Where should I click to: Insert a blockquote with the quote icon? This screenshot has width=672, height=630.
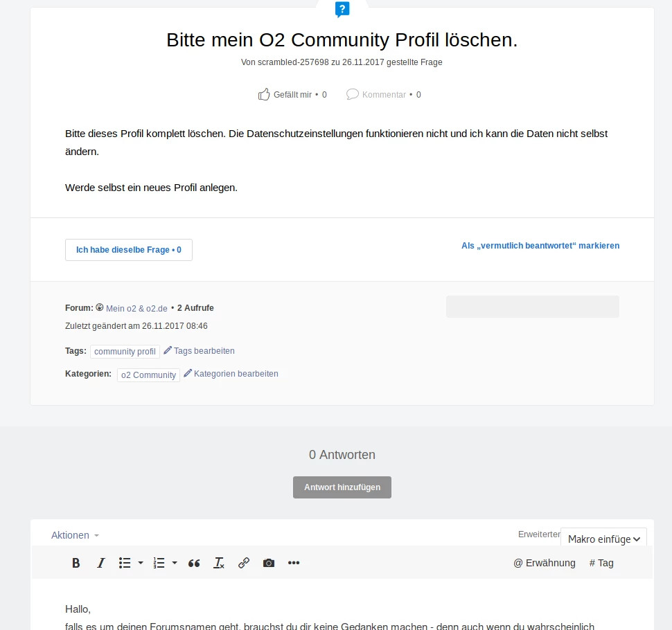point(194,563)
